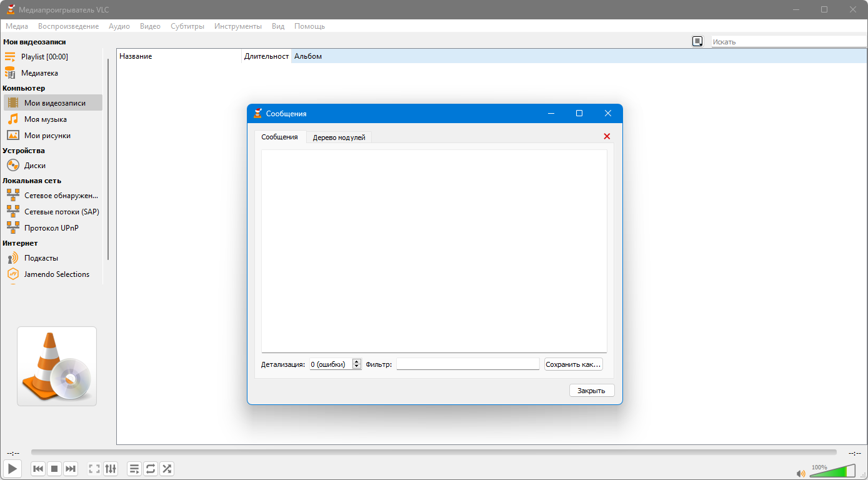Toggle fullscreen video mode
Image resolution: width=868 pixels, height=480 pixels.
94,469
